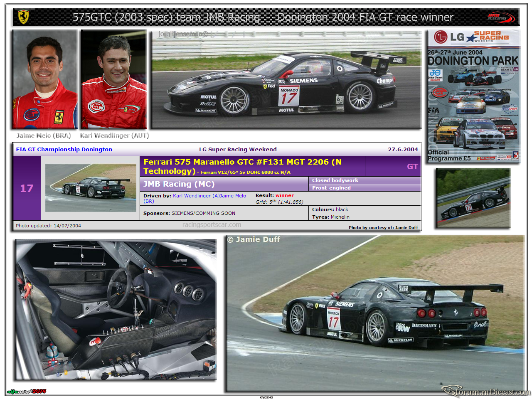Click the date 27.6.2004
This screenshot has width=532, height=399.
[403, 149]
